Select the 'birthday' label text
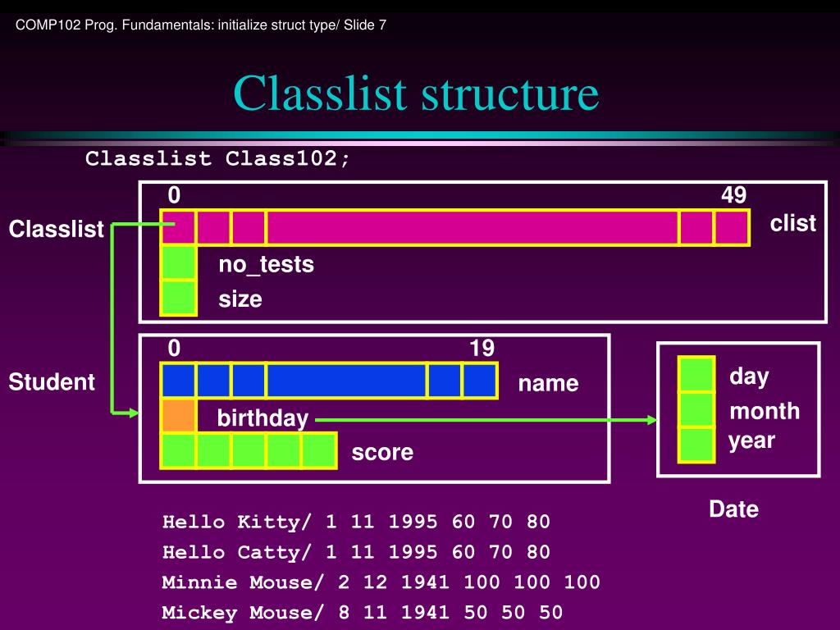 point(262,418)
